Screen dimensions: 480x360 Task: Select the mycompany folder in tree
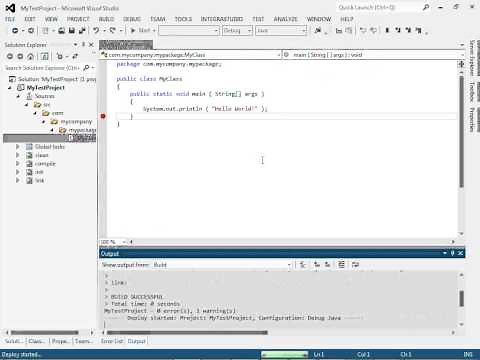click(76, 122)
